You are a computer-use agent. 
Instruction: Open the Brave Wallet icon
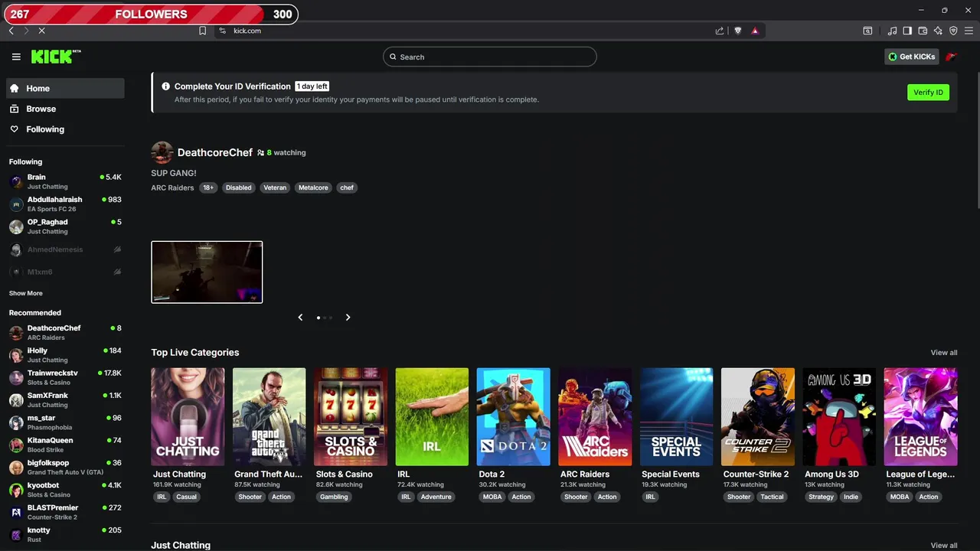tap(923, 31)
